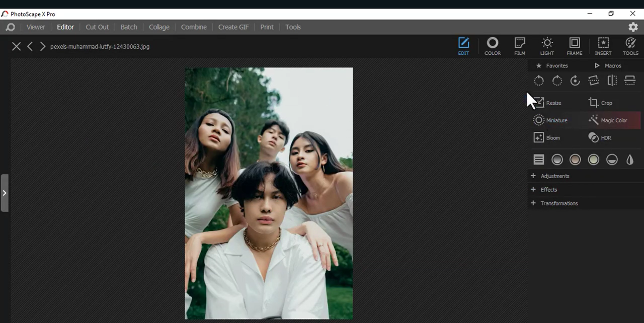Click the straighten image icon
The height and width of the screenshot is (323, 644).
(x=594, y=80)
